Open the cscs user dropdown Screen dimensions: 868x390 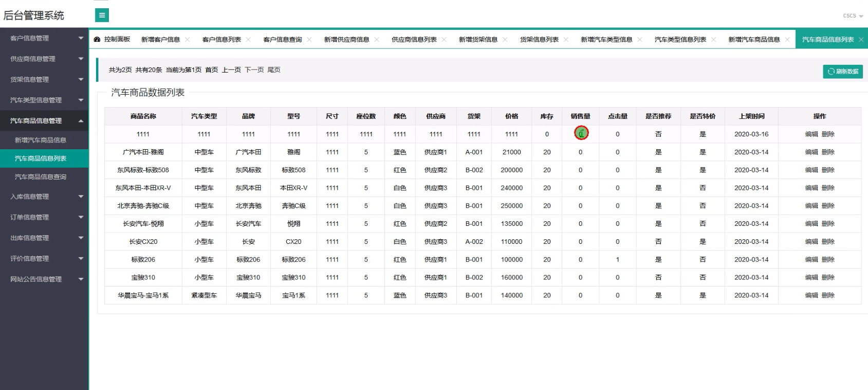(853, 16)
